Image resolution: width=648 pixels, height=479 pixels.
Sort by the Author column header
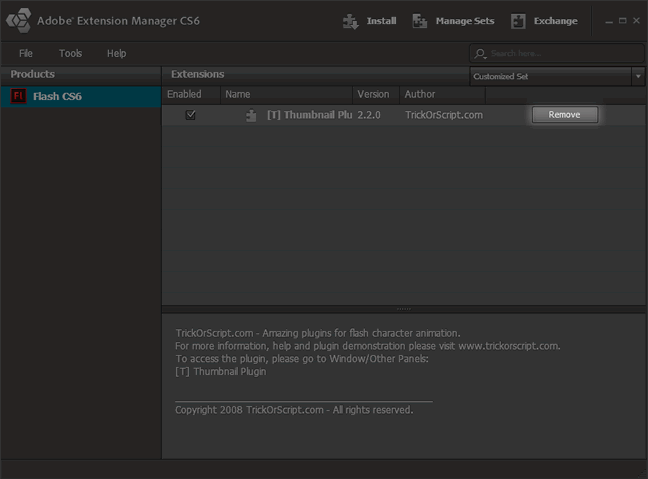(442, 94)
